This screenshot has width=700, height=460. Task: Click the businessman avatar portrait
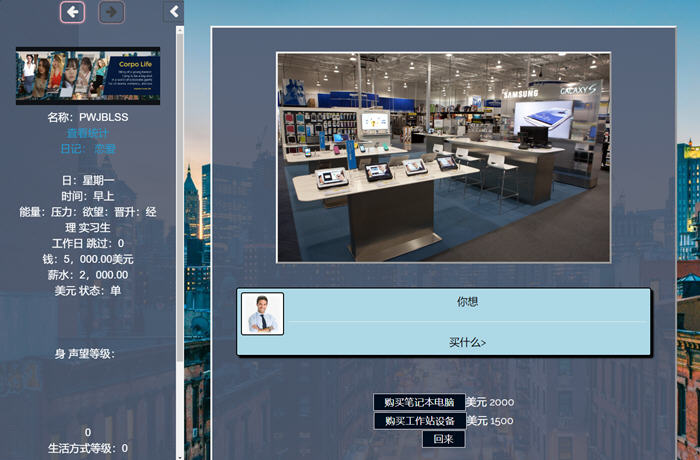point(263,313)
